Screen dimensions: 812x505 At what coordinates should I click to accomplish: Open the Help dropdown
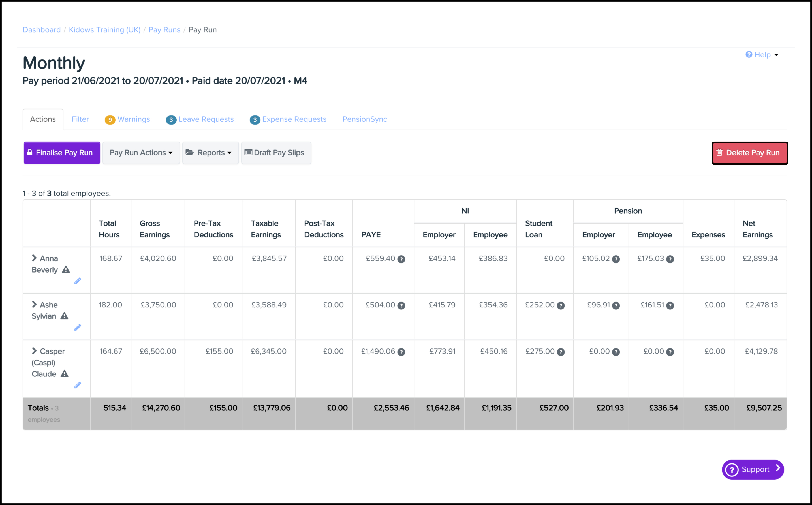pos(762,54)
